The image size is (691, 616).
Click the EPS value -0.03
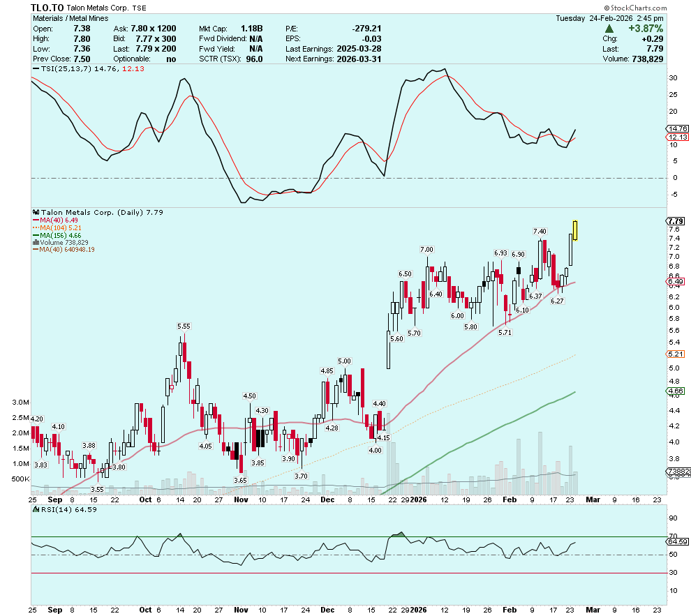tap(373, 39)
